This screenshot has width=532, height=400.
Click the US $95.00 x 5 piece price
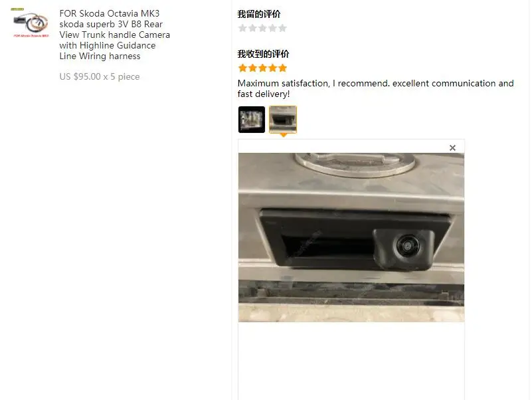(100, 76)
